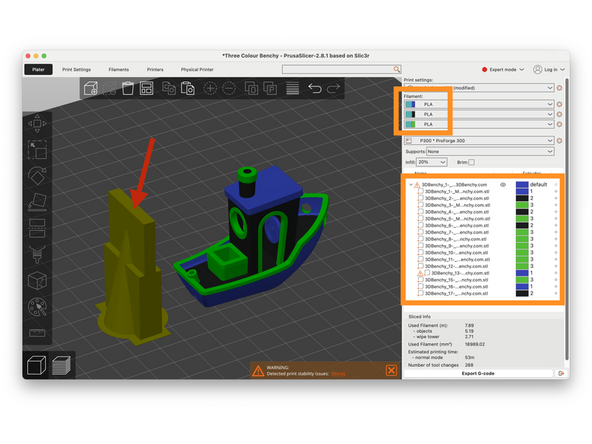Screen dimensions: 592x444
Task: Dismiss the print stability warning
Action: tap(392, 370)
